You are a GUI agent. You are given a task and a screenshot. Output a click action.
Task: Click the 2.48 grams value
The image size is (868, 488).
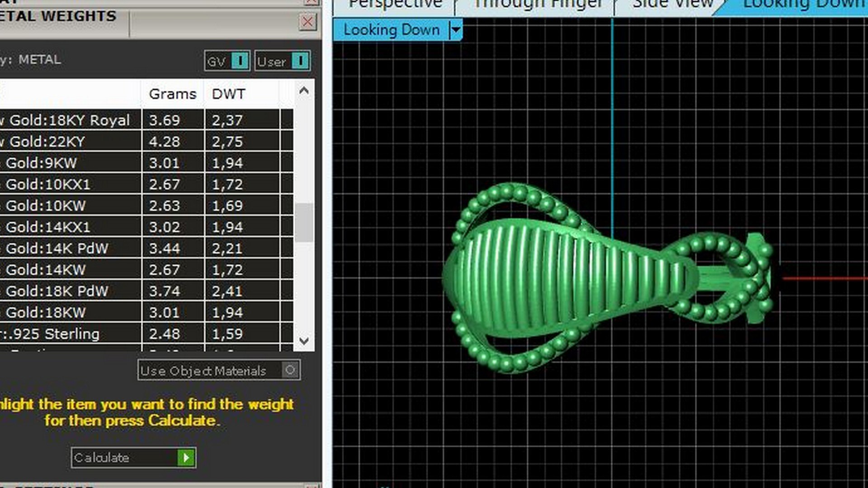pyautogui.click(x=165, y=334)
